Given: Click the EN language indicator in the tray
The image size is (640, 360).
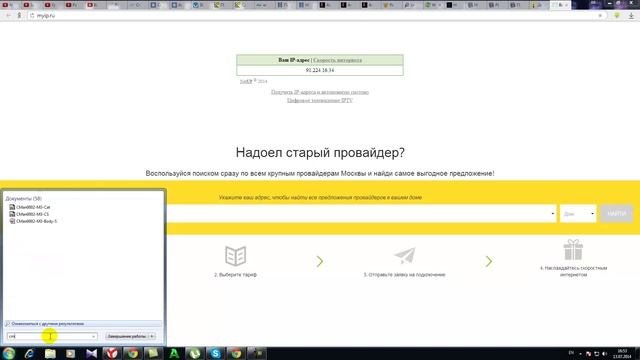Looking at the screenshot, I should click(571, 353).
